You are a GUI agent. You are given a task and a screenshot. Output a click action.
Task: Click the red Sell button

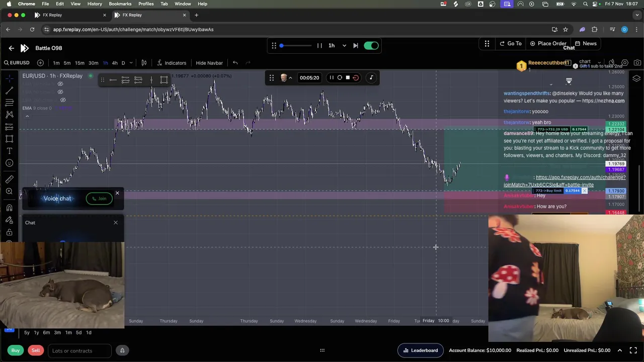coord(36,351)
